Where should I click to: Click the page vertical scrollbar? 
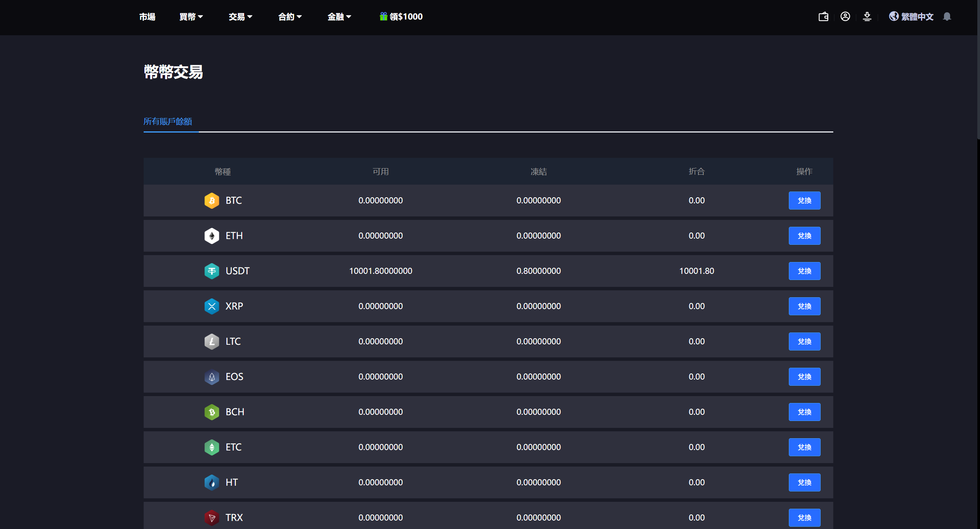click(x=978, y=69)
